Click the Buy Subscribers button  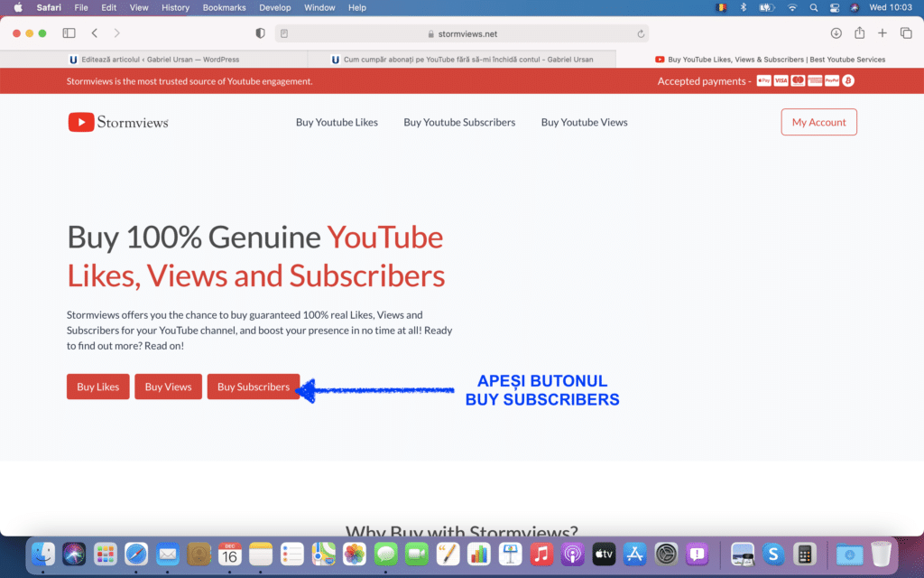pos(254,387)
